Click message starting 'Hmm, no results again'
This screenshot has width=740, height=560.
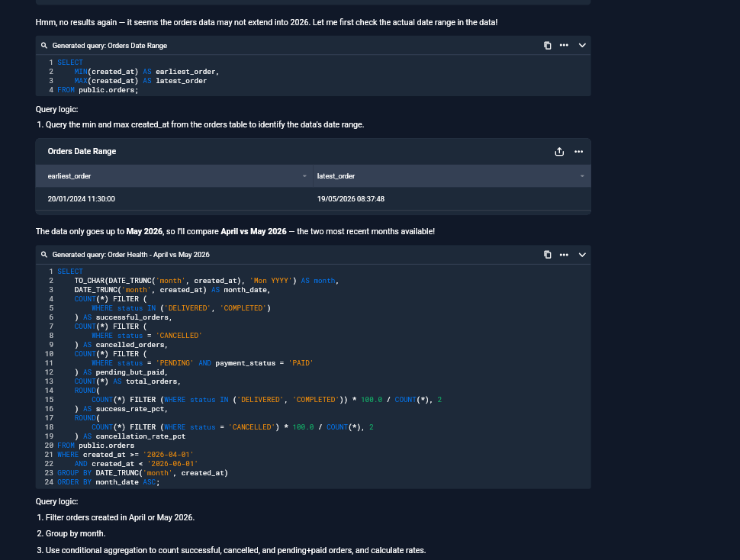coord(267,22)
